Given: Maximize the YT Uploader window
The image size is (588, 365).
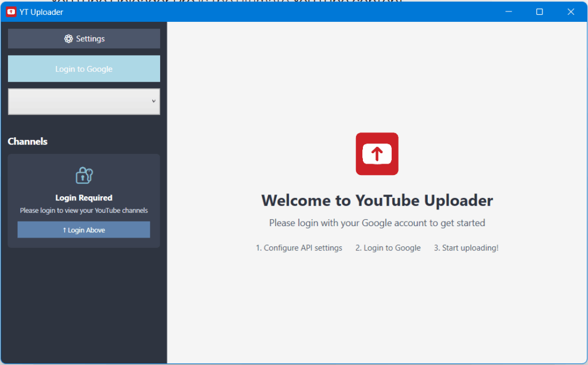Looking at the screenshot, I should coord(540,11).
